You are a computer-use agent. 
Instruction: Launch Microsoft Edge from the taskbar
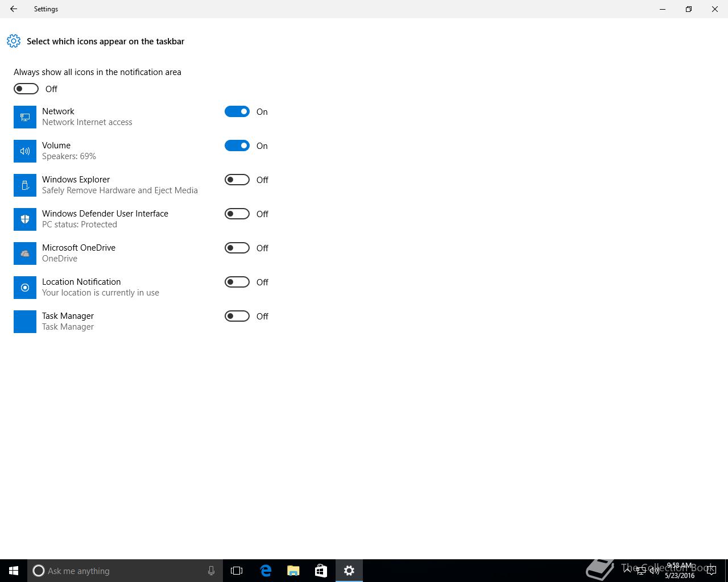[x=266, y=571]
